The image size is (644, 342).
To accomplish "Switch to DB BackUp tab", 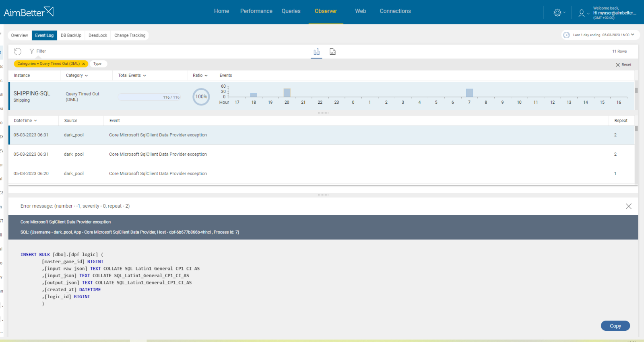I will [71, 35].
